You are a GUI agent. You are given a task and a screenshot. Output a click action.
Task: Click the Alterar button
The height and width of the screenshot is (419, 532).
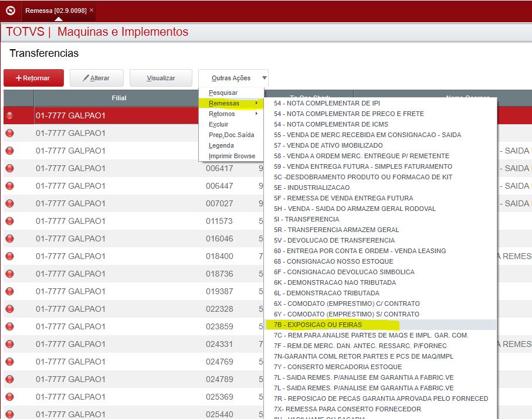97,78
